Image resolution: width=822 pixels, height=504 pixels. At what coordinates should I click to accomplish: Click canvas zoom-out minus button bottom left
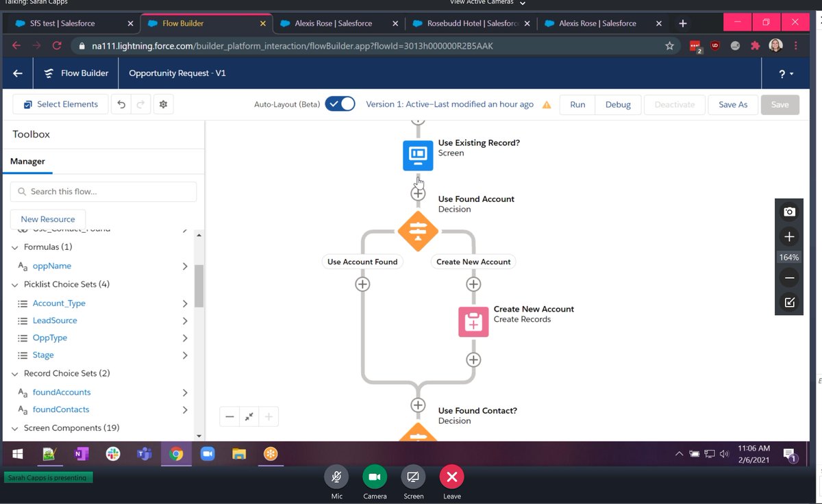pos(229,416)
